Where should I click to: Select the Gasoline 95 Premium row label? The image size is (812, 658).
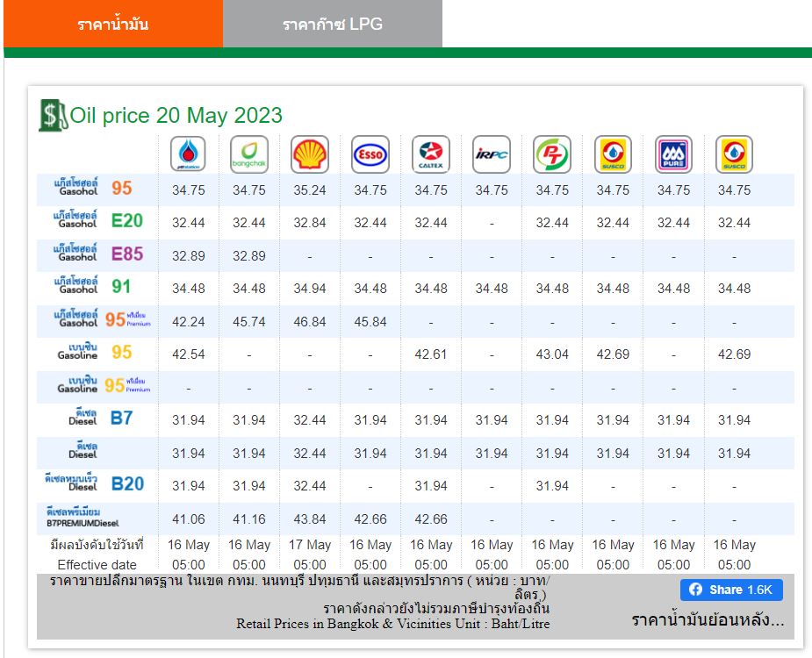(104, 384)
